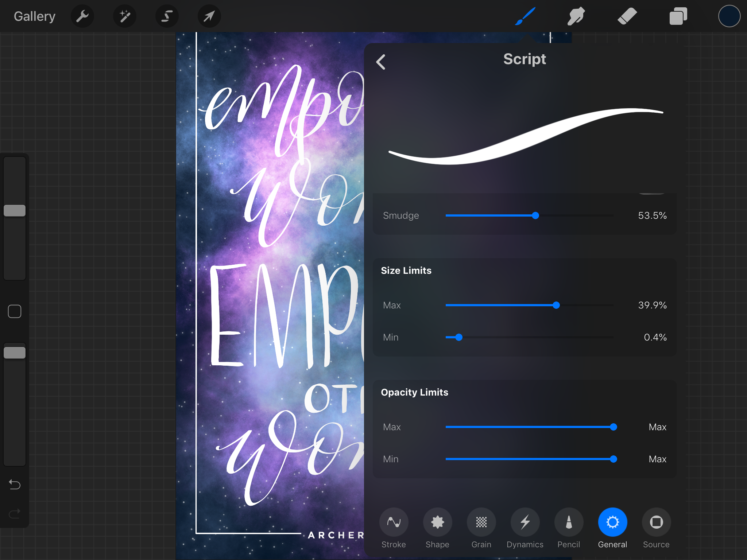Select the General tab

613,528
